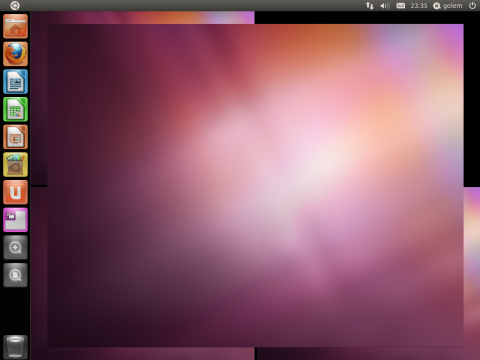This screenshot has height=360, width=480.
Task: Open LibreOffice Calc spreadsheet launcher
Action: [15, 109]
